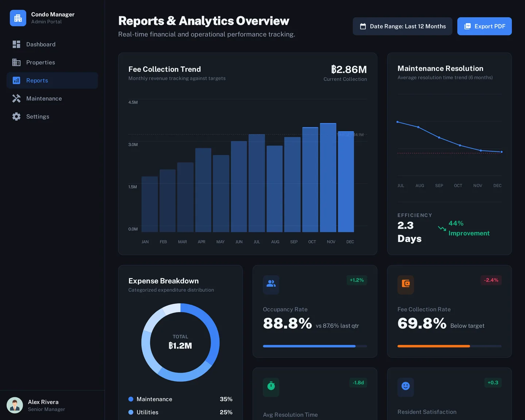Click the +1.2% occupancy change badge

pyautogui.click(x=357, y=280)
